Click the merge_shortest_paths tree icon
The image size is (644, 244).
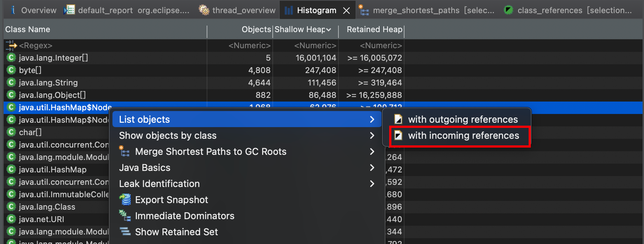tap(364, 10)
